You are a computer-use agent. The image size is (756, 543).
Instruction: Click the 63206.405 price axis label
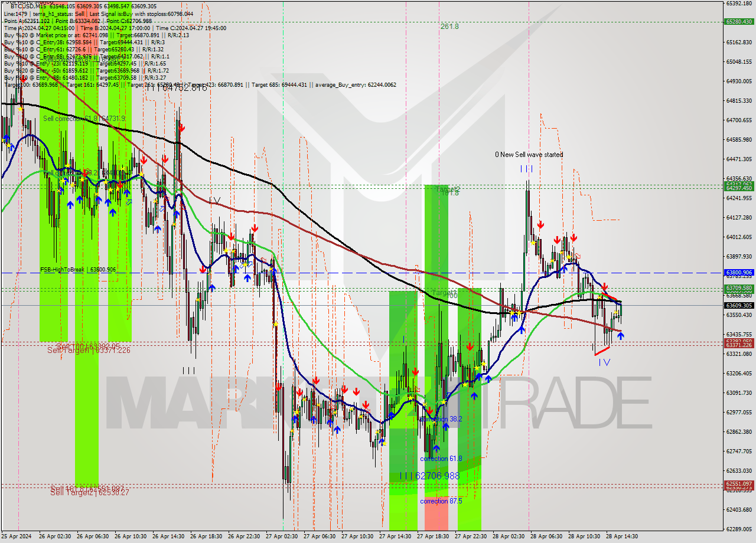pyautogui.click(x=738, y=373)
